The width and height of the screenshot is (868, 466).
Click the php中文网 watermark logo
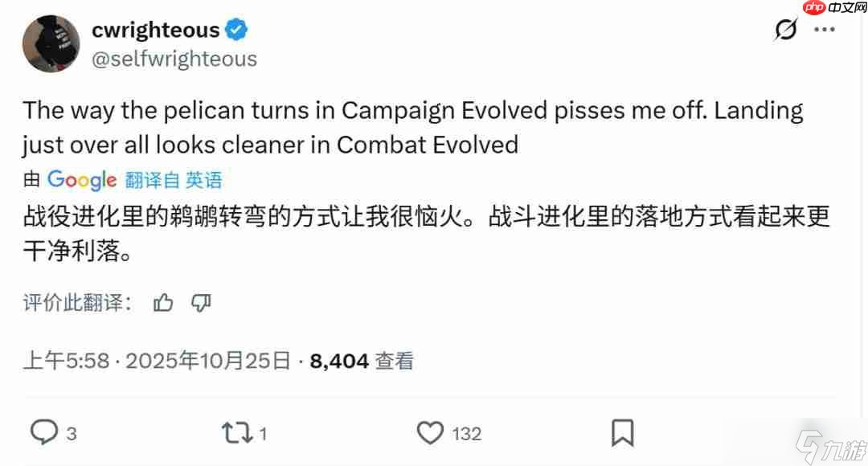tap(835, 7)
